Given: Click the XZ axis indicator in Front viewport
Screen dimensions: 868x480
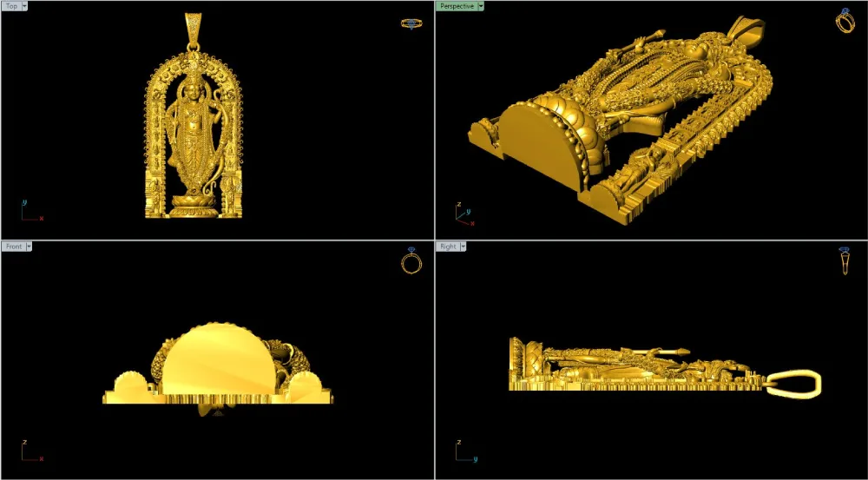Looking at the screenshot, I should coord(32,450).
